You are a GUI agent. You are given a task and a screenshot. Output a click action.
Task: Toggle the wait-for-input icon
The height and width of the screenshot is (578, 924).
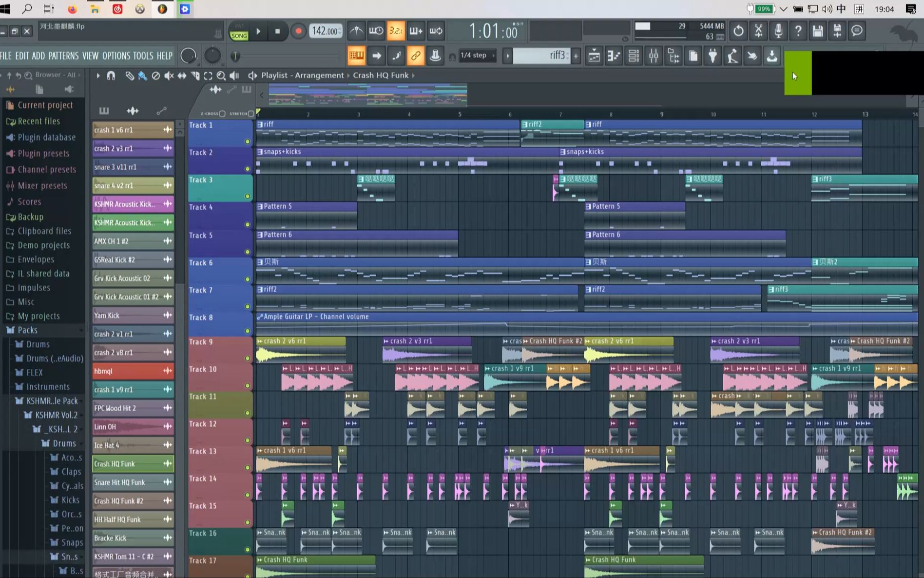[376, 31]
